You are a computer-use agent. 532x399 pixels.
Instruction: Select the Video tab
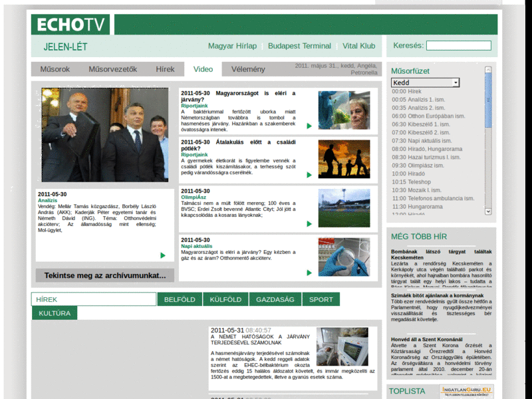click(x=203, y=69)
